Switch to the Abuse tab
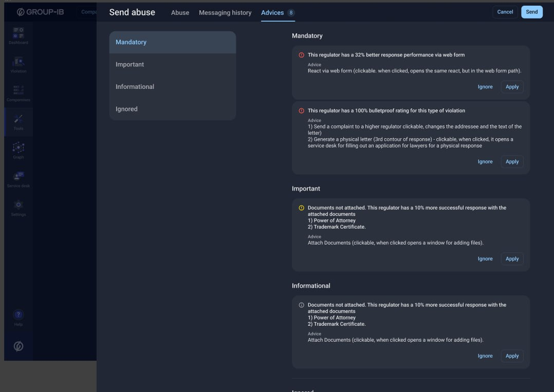This screenshot has width=554, height=392. (x=180, y=12)
